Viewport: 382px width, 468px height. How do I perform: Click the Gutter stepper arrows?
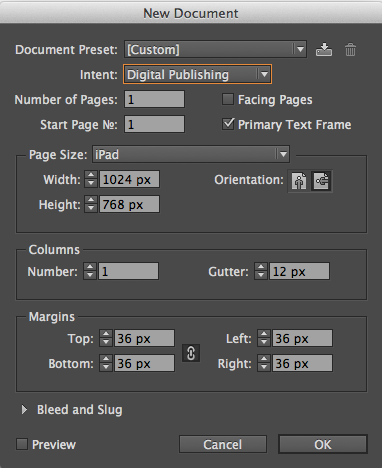tap(261, 271)
